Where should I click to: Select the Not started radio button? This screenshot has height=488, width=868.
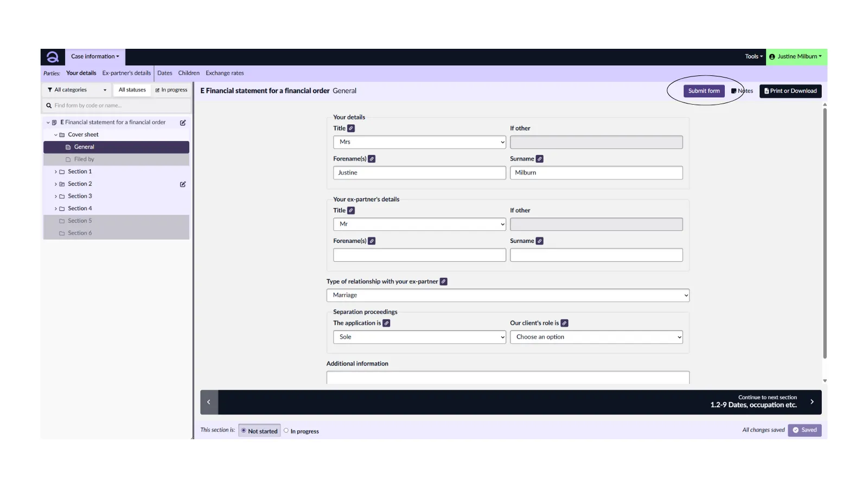tap(244, 431)
